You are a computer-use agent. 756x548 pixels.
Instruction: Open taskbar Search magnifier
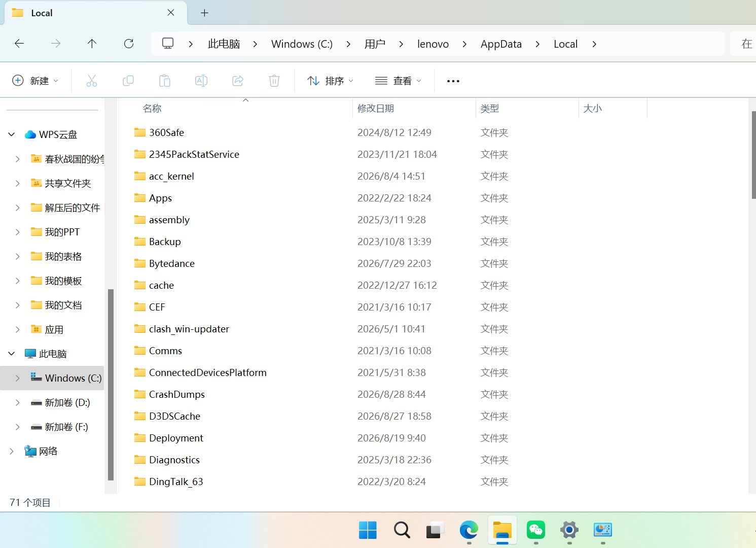tap(402, 530)
